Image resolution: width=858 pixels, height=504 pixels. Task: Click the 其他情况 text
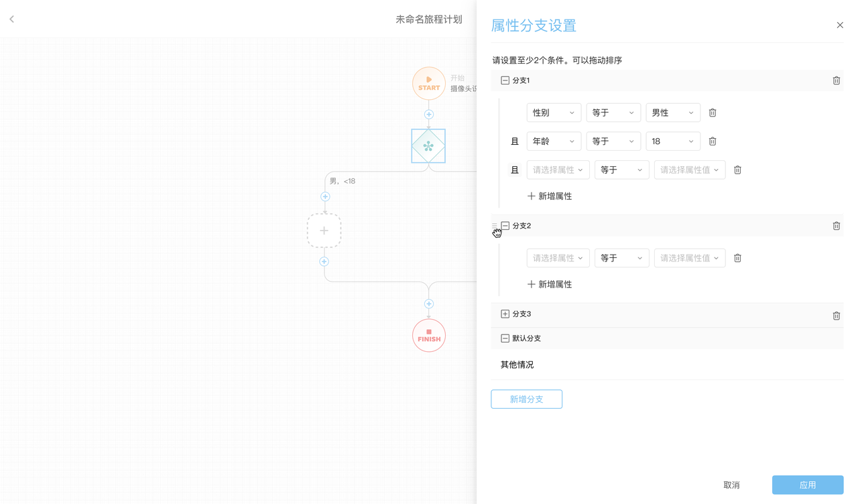517,365
